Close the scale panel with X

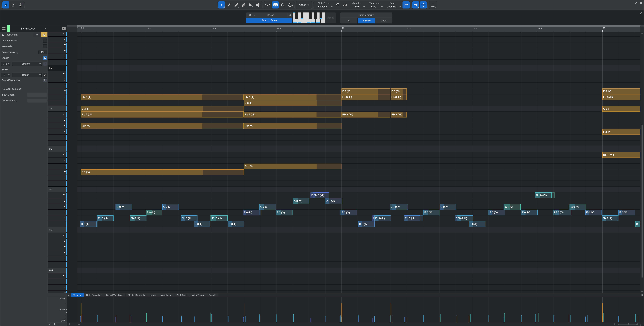[641, 13]
